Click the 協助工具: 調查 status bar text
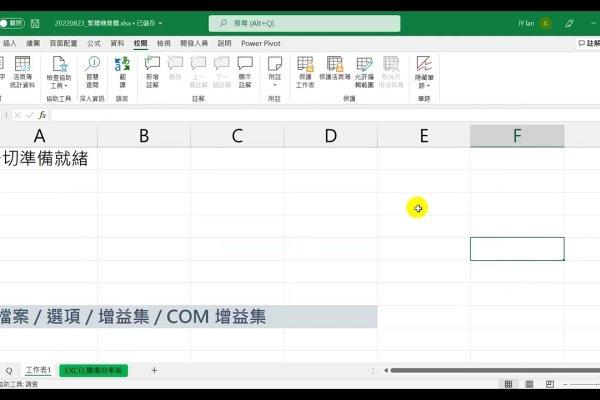This screenshot has height=400, width=600. click(x=19, y=384)
